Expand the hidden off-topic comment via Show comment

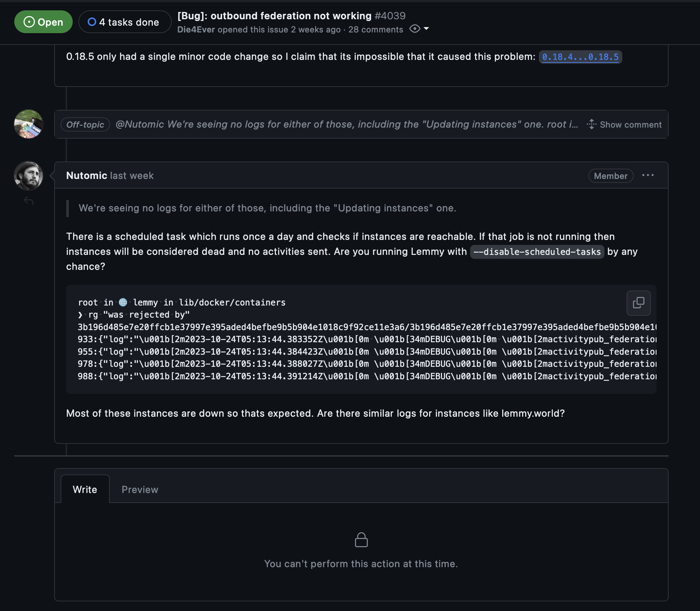pos(630,125)
